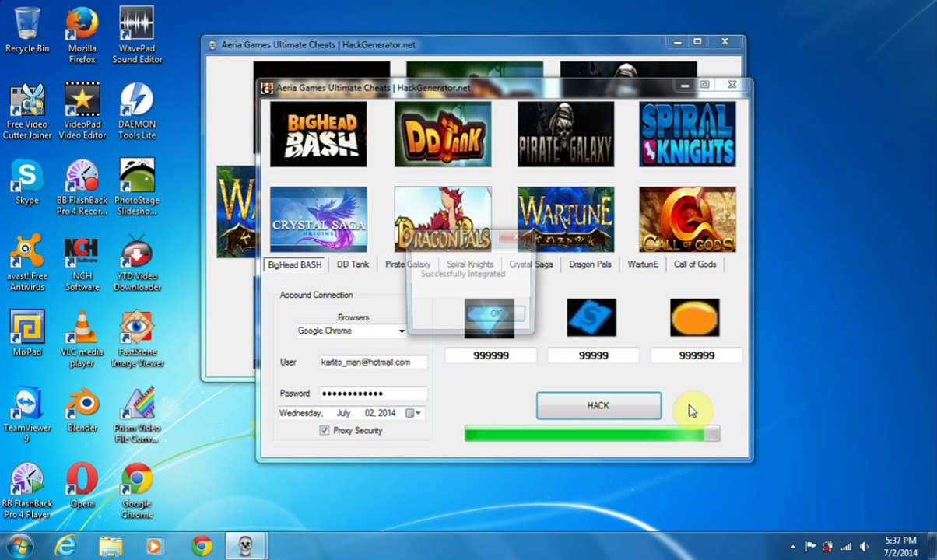Click the Google Chrome taskbar icon
This screenshot has height=560, width=937.
(201, 546)
